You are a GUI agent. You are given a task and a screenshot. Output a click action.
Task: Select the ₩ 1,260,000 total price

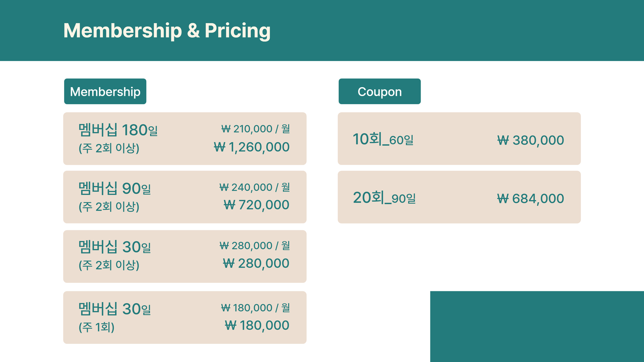click(252, 147)
